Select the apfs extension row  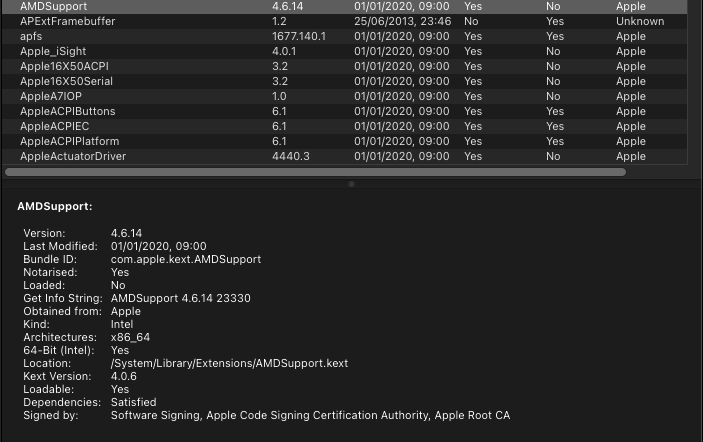(344, 36)
